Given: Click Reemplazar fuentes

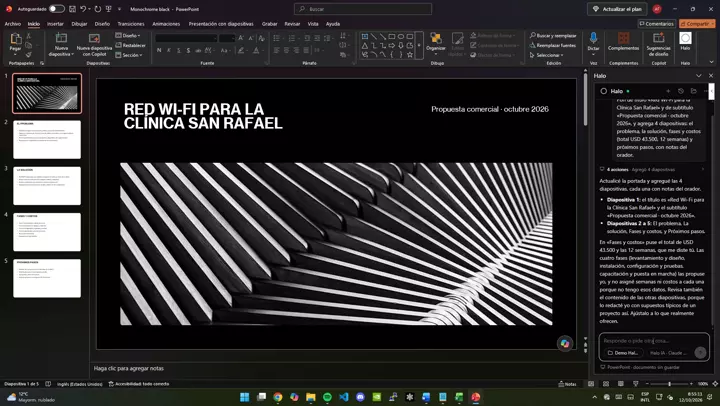Looking at the screenshot, I should 552,45.
